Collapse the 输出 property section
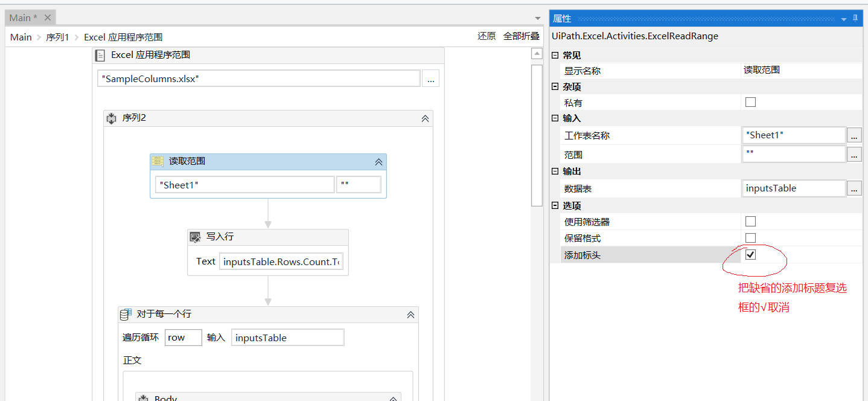 [554, 171]
